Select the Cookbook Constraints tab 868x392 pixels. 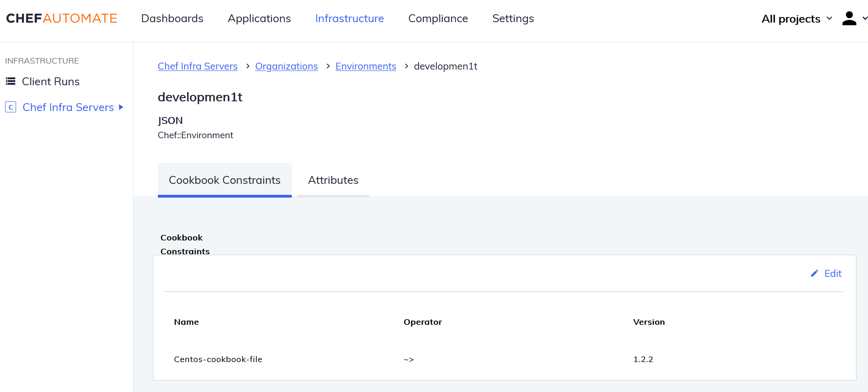click(225, 180)
